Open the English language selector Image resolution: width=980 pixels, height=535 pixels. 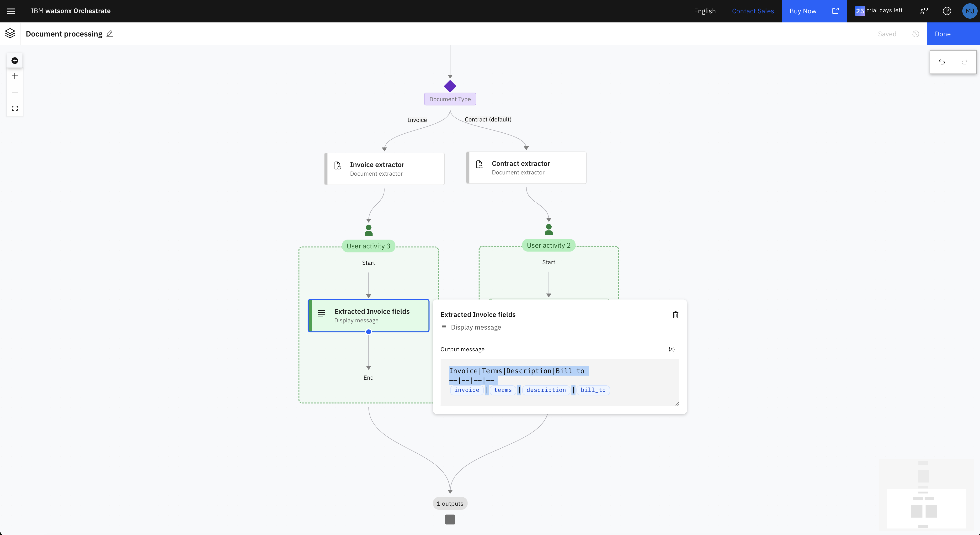pyautogui.click(x=705, y=11)
